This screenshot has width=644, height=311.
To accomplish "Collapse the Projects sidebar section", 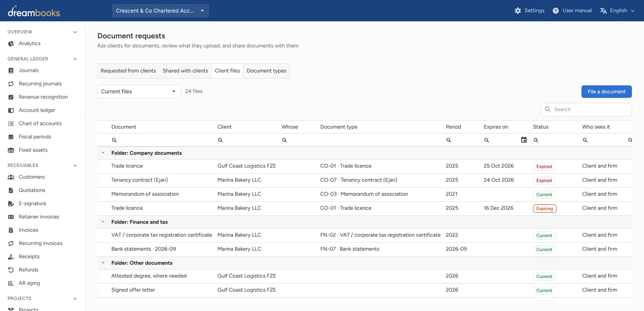I will point(75,299).
